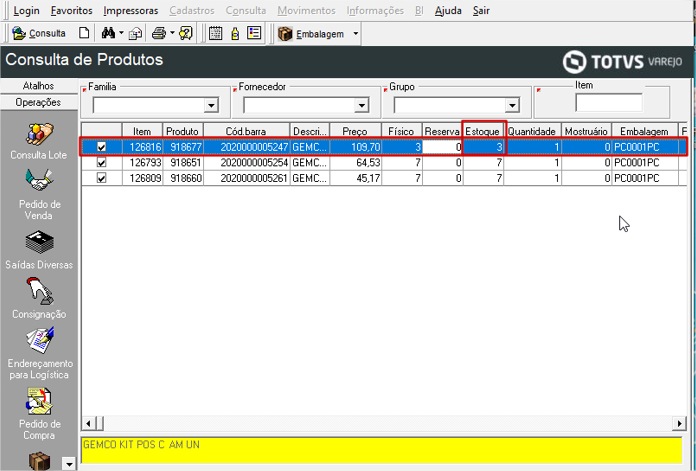The image size is (696, 471).
Task: Click barcode cell 2020000005261
Action: pyautogui.click(x=247, y=178)
